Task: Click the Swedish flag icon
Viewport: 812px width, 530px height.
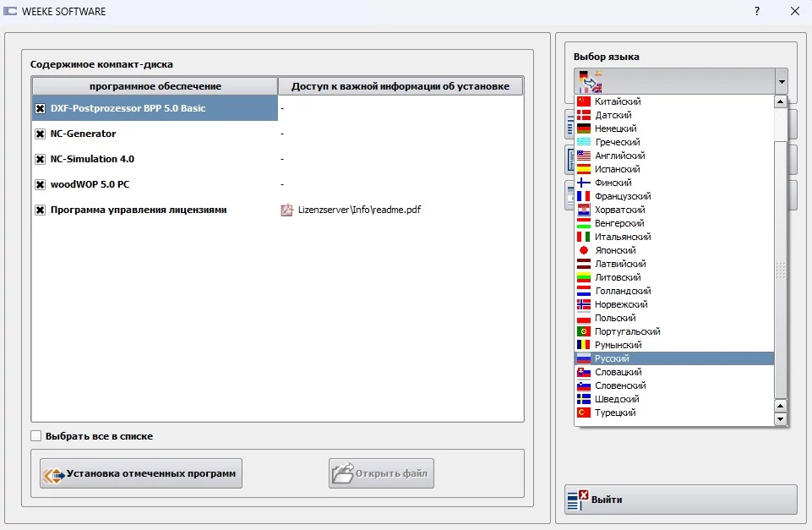Action: click(584, 399)
